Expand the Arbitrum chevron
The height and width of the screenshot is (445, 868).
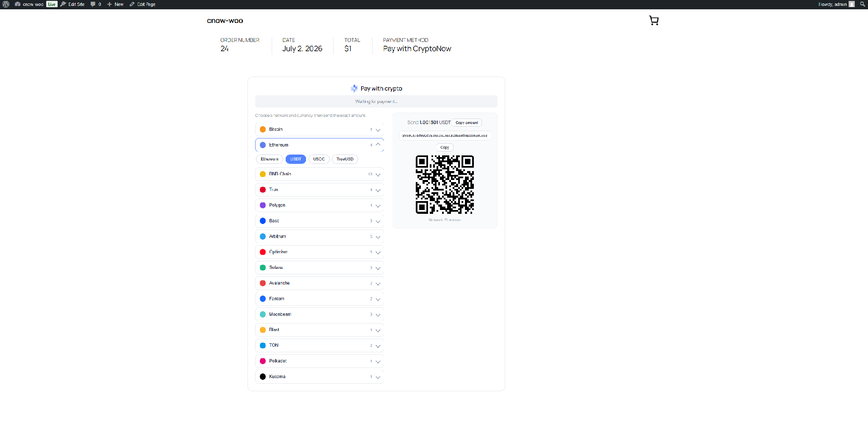[378, 237]
